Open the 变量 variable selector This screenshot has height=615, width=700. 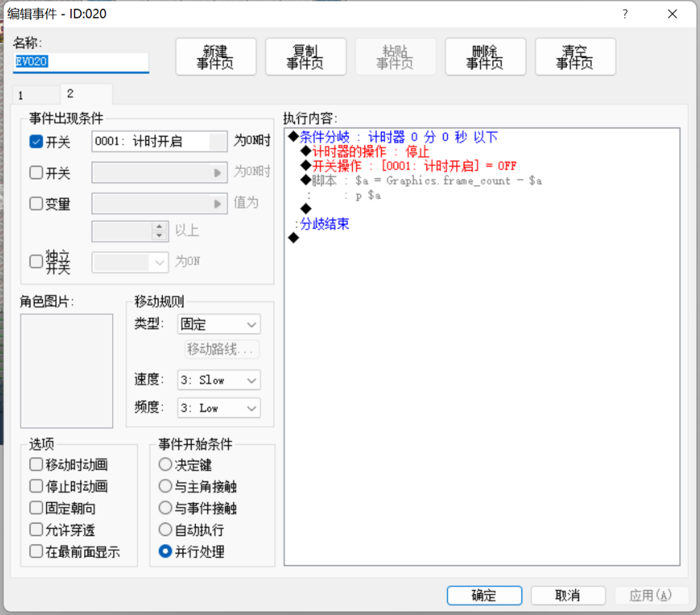coord(159,203)
